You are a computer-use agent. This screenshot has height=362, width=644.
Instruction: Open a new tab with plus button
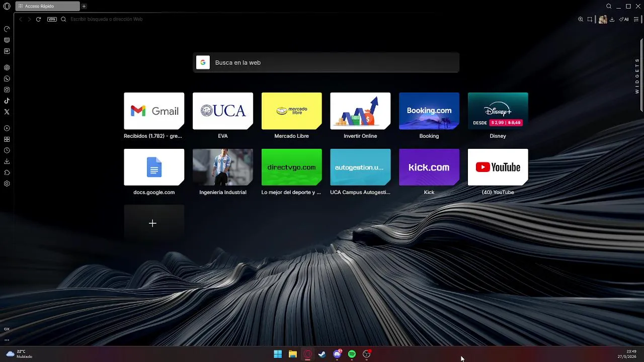(84, 7)
